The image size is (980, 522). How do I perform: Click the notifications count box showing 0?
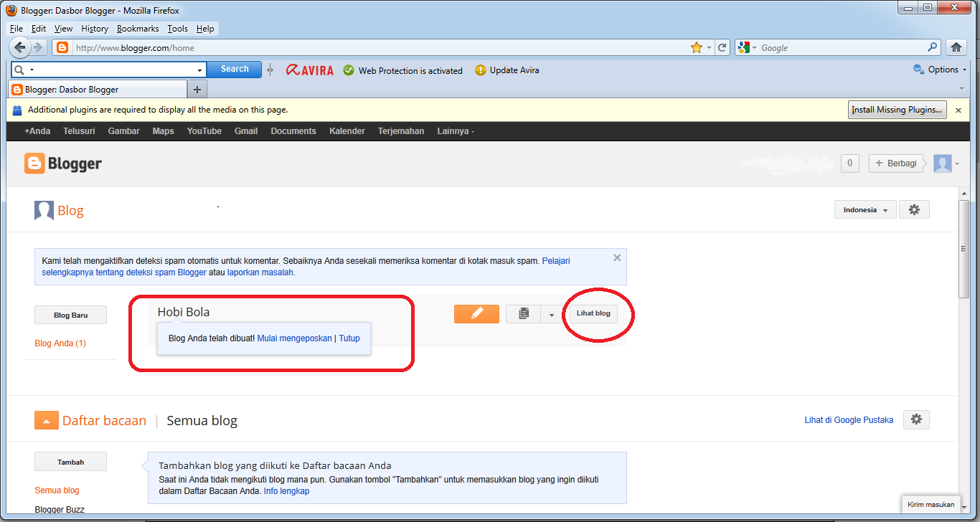pyautogui.click(x=849, y=163)
